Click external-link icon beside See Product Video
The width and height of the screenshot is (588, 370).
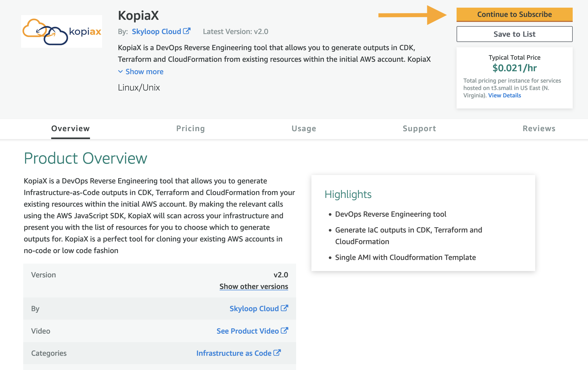[x=284, y=330]
